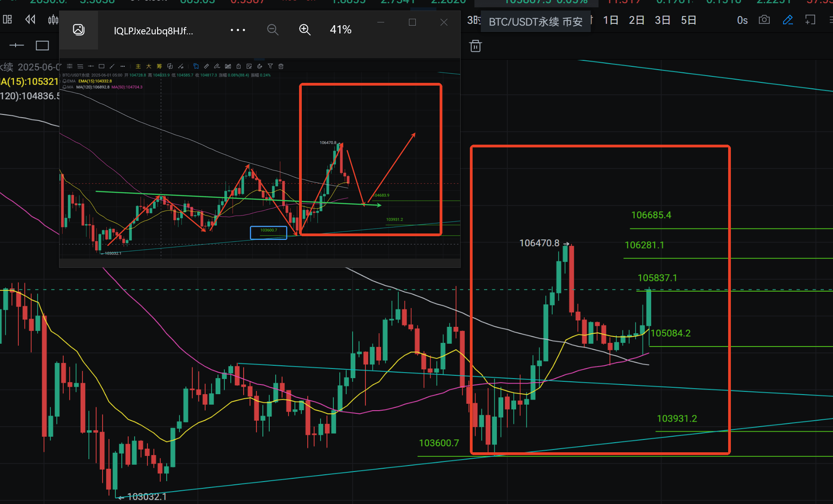
Task: Open the ... menu beside the filename
Action: coord(238,30)
